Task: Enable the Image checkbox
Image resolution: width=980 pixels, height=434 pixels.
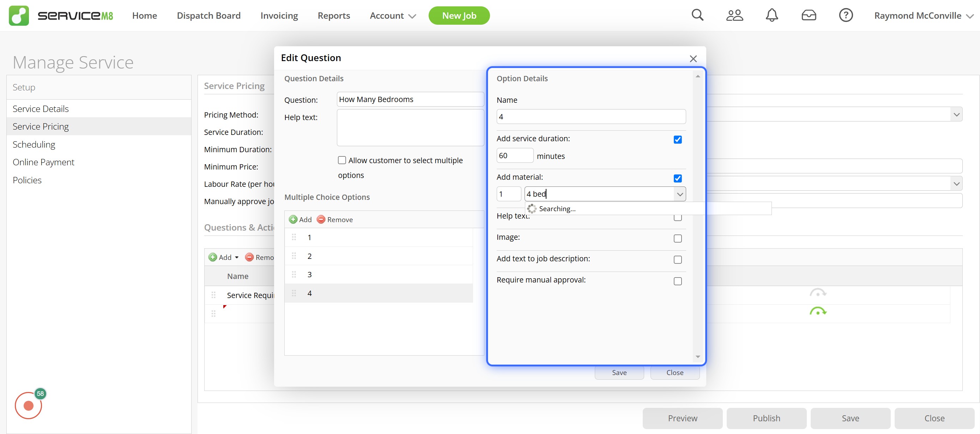Action: [x=678, y=238]
